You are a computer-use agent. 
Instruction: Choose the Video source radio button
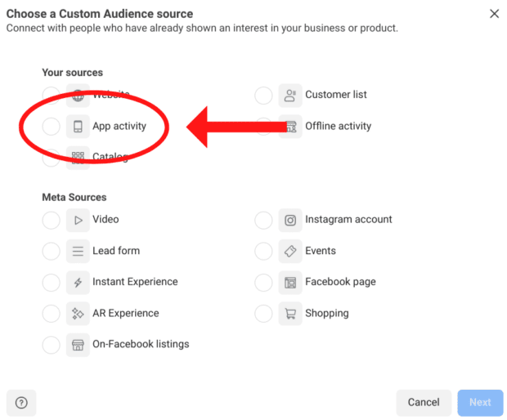(51, 220)
